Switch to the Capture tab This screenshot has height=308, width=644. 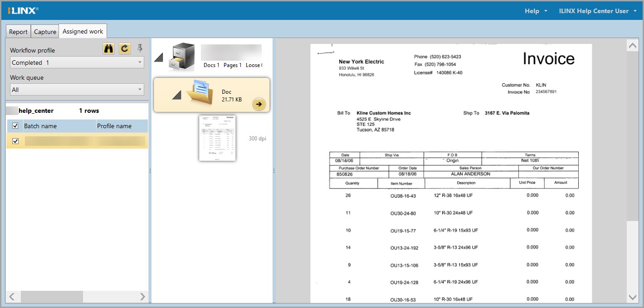pyautogui.click(x=45, y=32)
